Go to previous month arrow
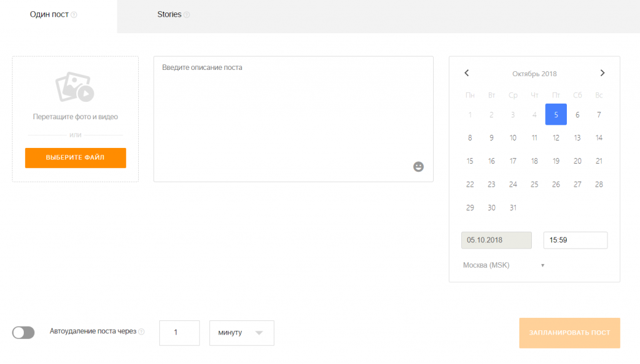Image resolution: width=640 pixels, height=364 pixels. coord(466,73)
